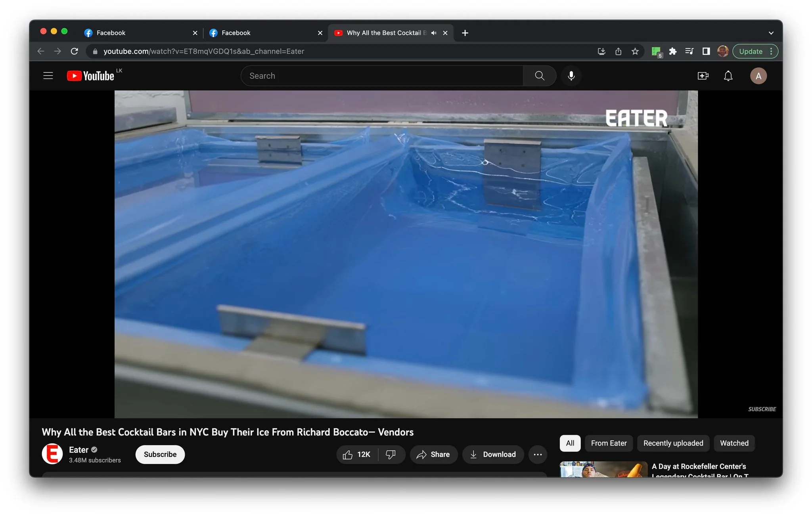Close the second Facebook tab
Viewport: 812px width, 516px height.
(x=320, y=33)
